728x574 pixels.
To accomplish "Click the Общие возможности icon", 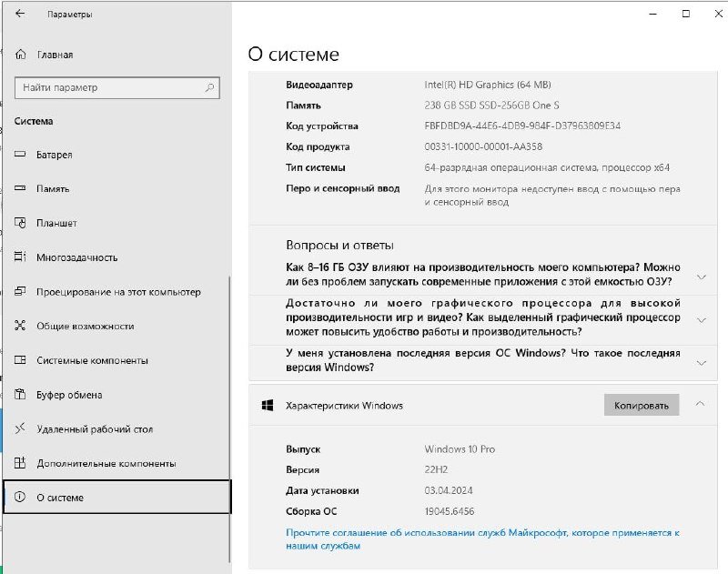I will 20,326.
